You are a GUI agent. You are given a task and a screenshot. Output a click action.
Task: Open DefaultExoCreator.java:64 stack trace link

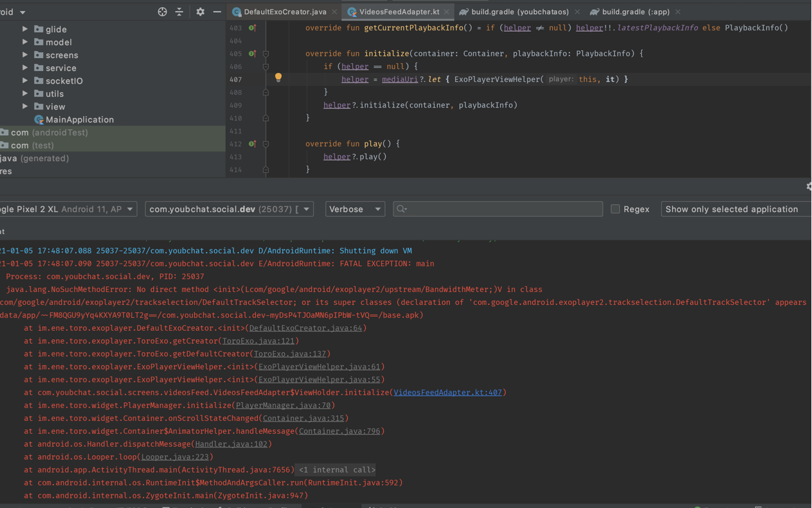[306, 328]
